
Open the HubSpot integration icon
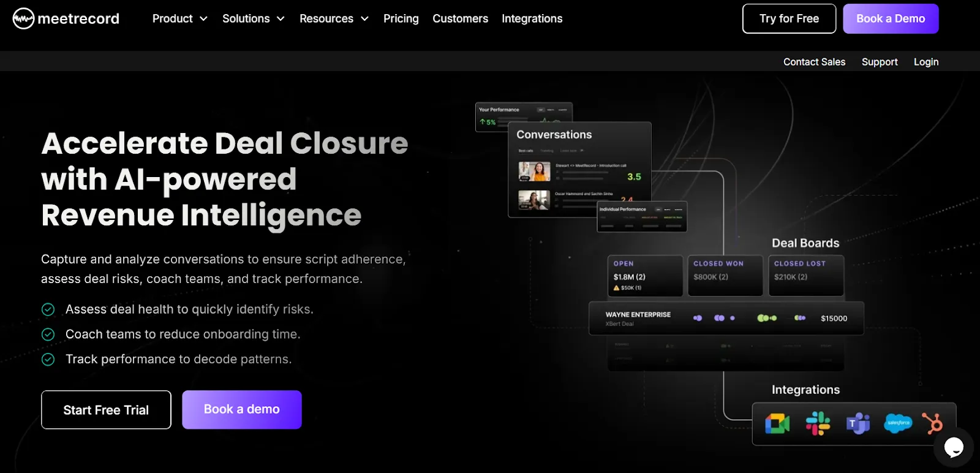(932, 423)
